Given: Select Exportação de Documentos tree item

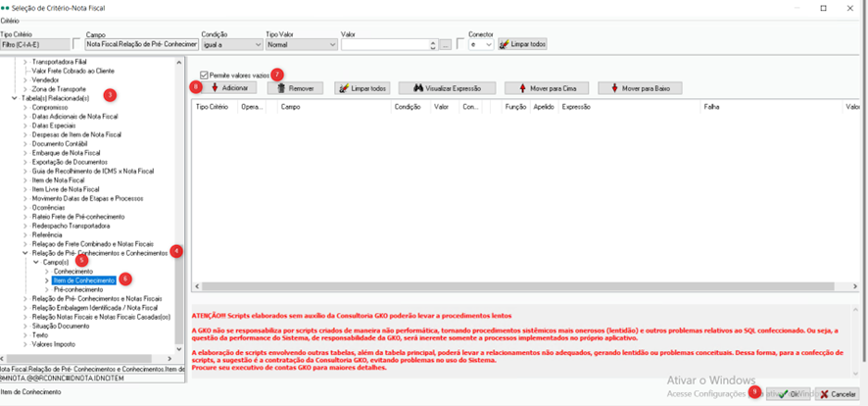Looking at the screenshot, I should pyautogui.click(x=70, y=162).
